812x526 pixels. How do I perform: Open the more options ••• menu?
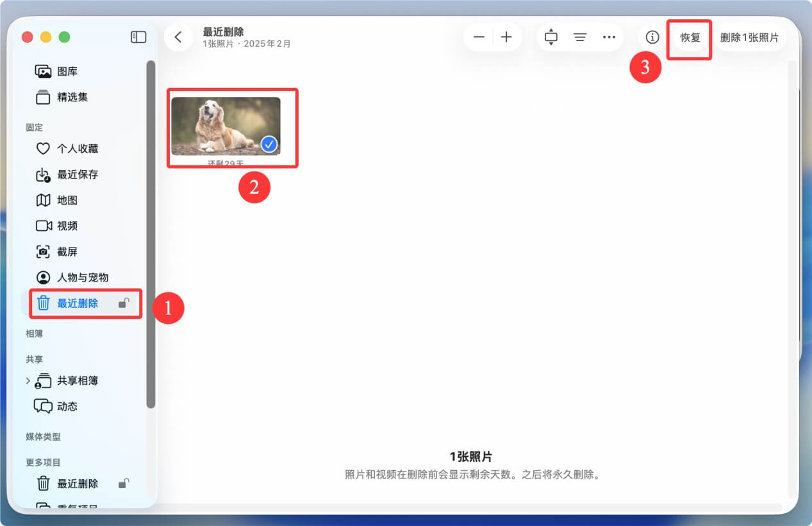click(609, 37)
